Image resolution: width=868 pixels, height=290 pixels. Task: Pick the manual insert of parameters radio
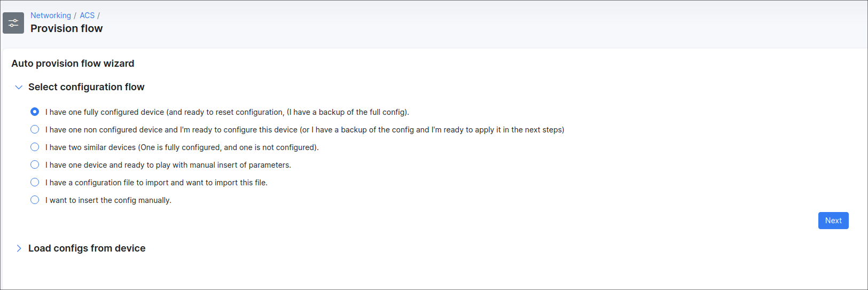35,164
